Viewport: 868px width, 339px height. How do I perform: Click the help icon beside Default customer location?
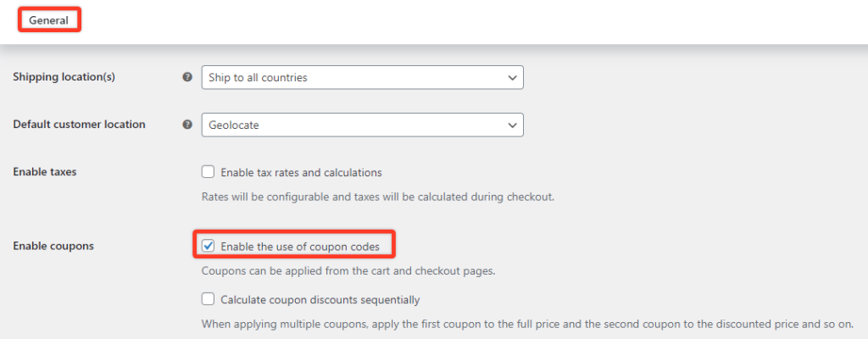pos(187,125)
